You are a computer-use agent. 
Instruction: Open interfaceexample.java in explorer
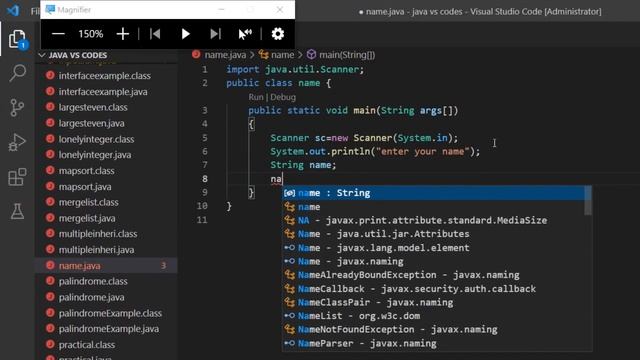pyautogui.click(x=107, y=91)
